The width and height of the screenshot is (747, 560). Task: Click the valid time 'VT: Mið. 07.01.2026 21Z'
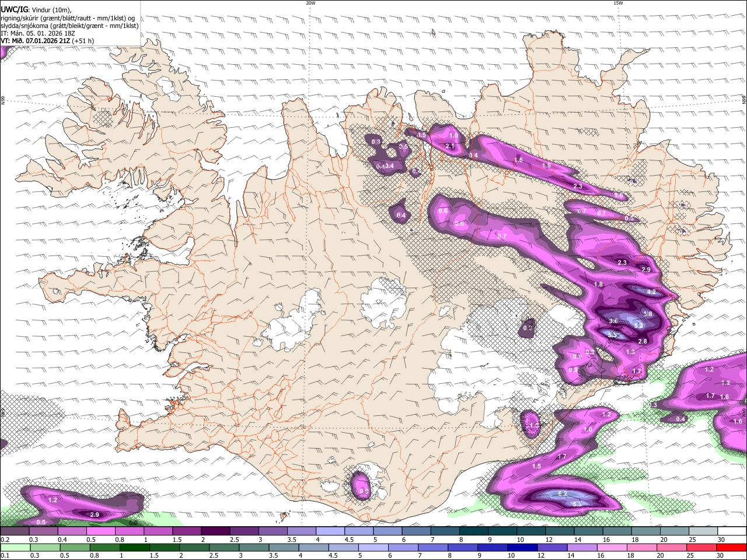click(36, 41)
